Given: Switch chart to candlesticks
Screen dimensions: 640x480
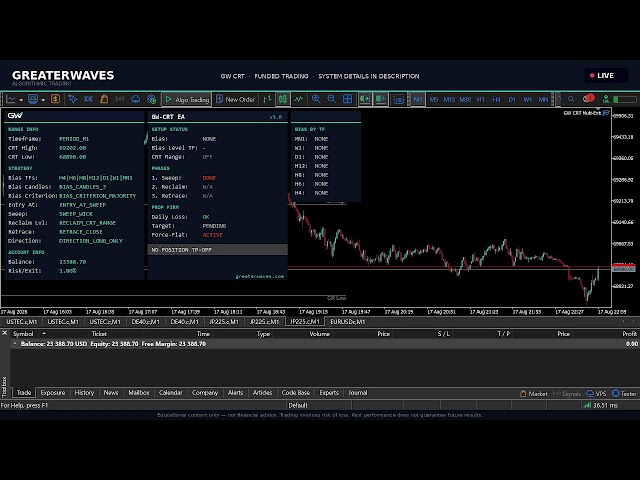Looking at the screenshot, I should pyautogui.click(x=282, y=99).
